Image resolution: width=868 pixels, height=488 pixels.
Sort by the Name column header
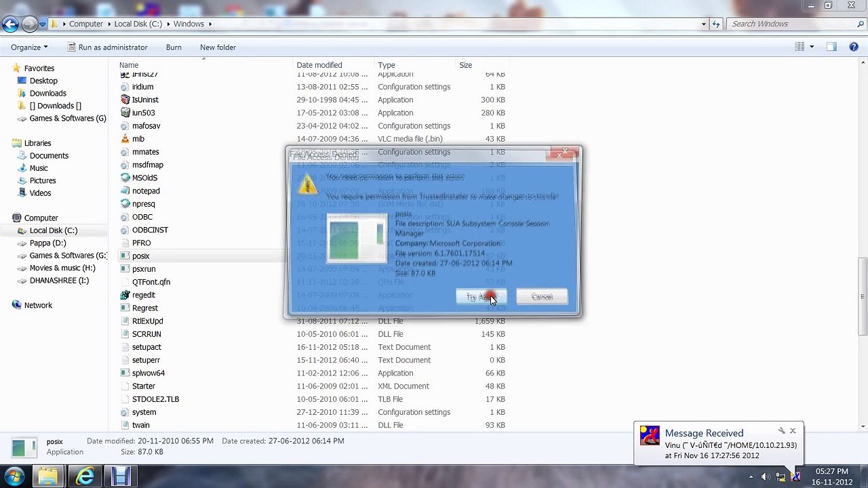[129, 65]
